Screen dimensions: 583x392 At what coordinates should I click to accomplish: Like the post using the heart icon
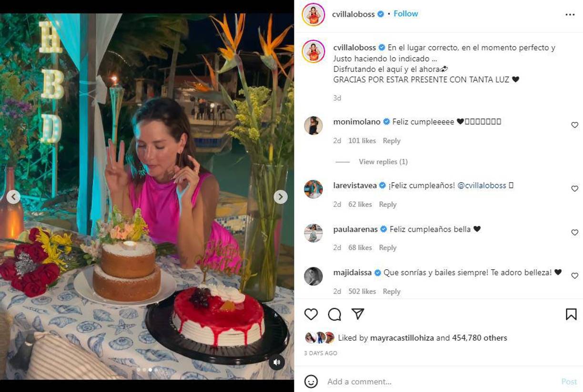point(312,314)
